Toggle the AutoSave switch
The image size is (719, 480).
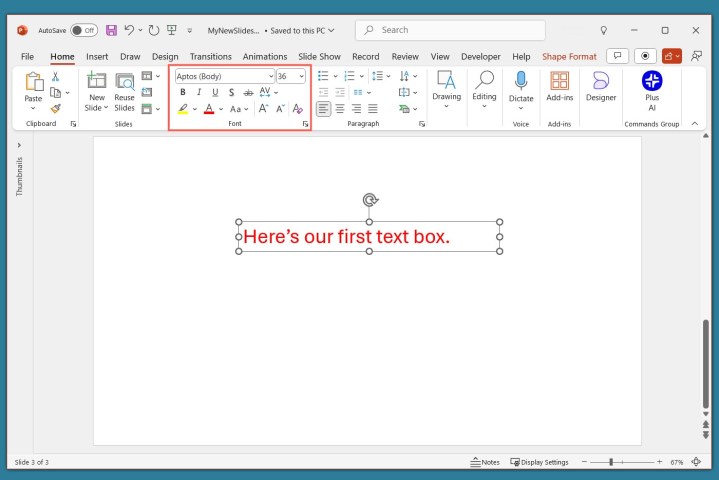(x=84, y=30)
